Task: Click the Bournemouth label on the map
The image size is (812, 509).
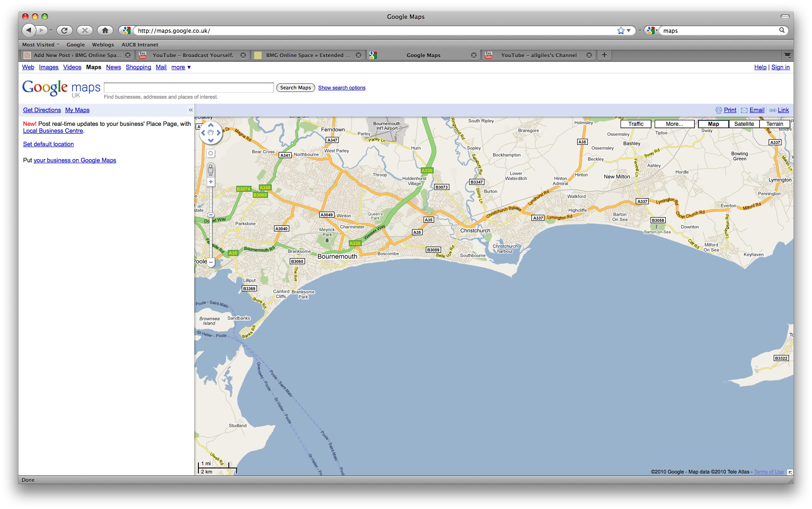Action: point(337,256)
